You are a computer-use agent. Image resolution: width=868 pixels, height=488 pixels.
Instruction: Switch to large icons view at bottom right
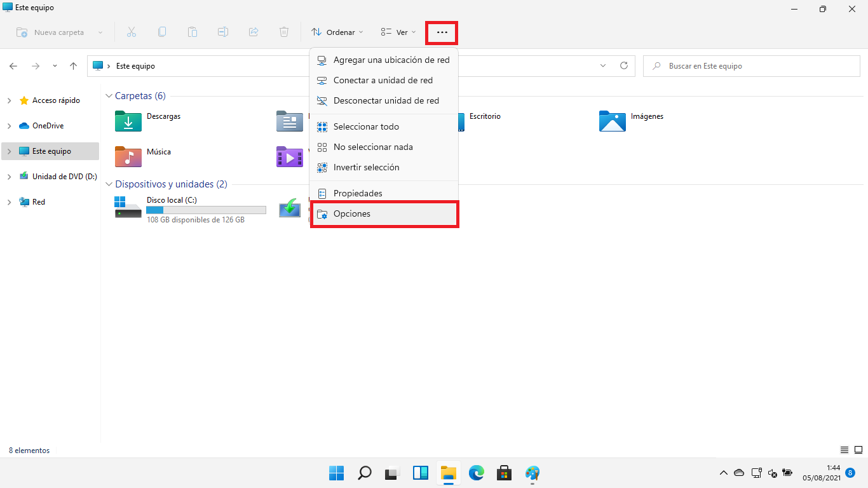coord(858,450)
